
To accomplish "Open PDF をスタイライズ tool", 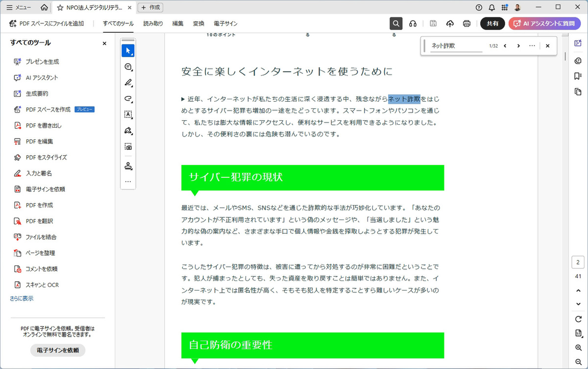I will [40, 157].
